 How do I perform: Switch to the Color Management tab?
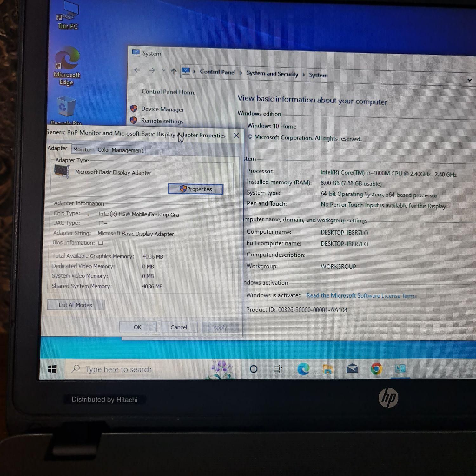[120, 150]
